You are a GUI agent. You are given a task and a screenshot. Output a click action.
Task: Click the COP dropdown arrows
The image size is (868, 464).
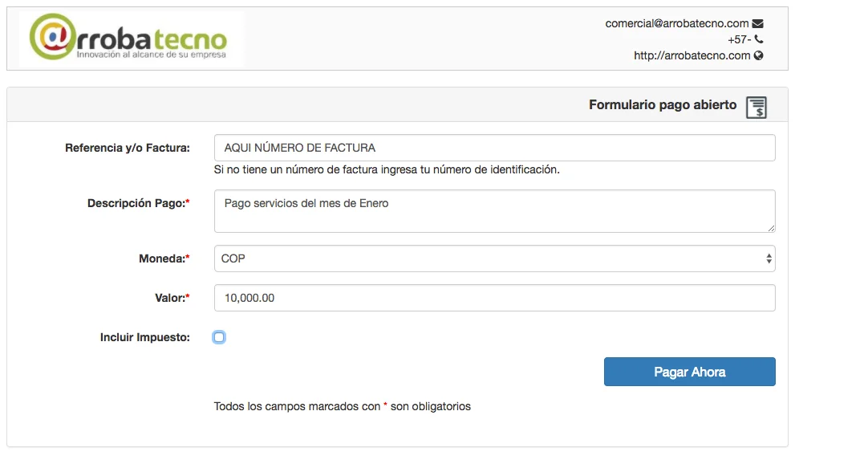pyautogui.click(x=769, y=258)
